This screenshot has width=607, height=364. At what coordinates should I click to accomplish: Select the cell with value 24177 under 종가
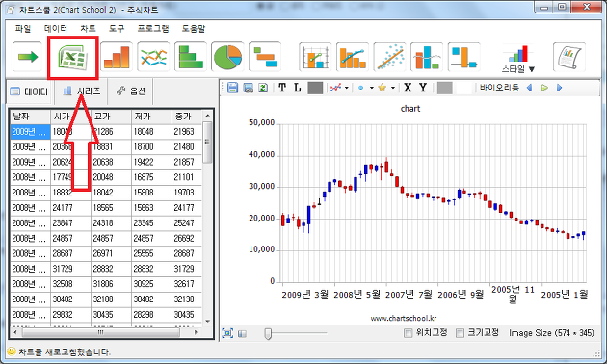click(x=187, y=208)
